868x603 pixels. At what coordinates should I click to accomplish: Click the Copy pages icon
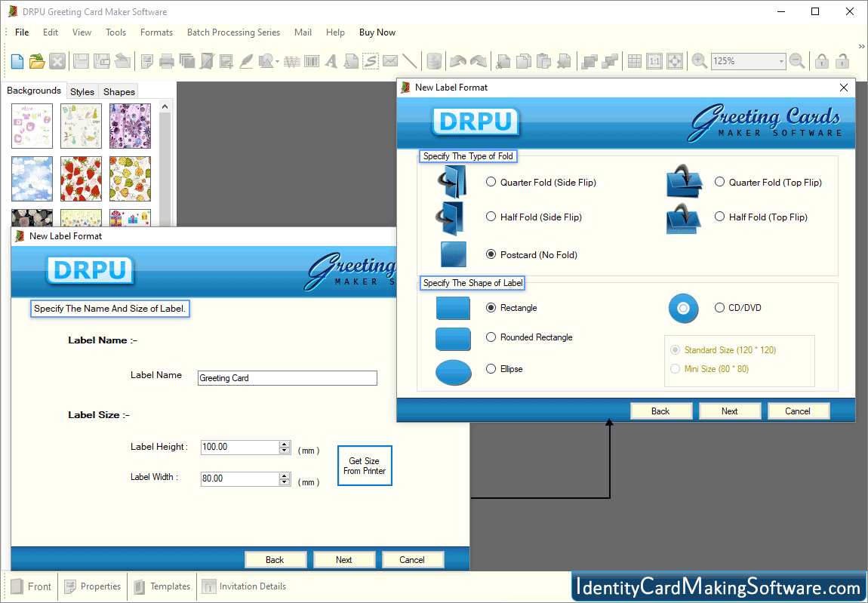pos(523,61)
